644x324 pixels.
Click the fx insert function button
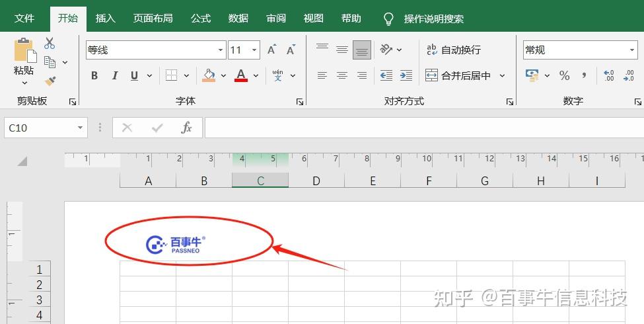[186, 128]
